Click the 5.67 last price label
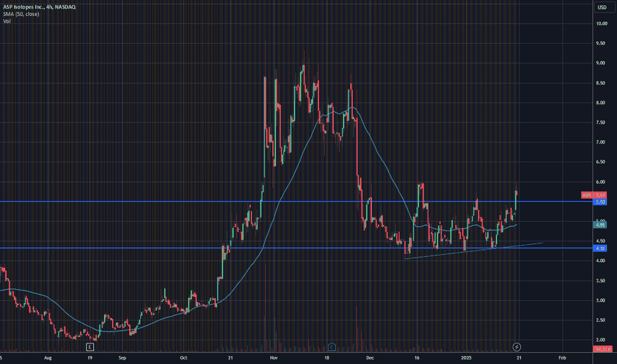Screen dimensions: 617x364 coord(600,195)
